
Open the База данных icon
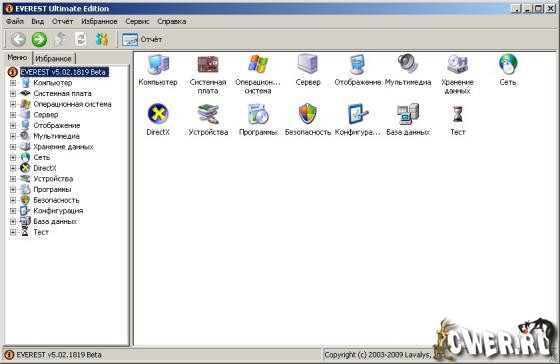click(x=408, y=114)
